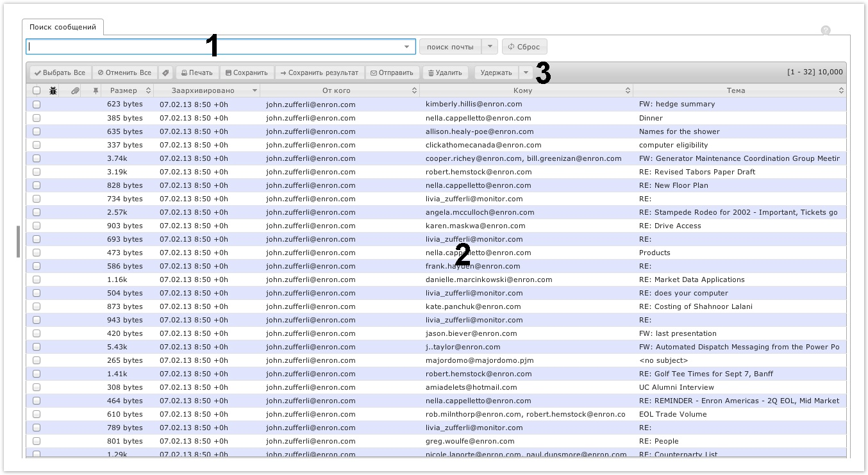This screenshot has width=868, height=475.
Task: Click the pin icon column header
Action: [96, 91]
